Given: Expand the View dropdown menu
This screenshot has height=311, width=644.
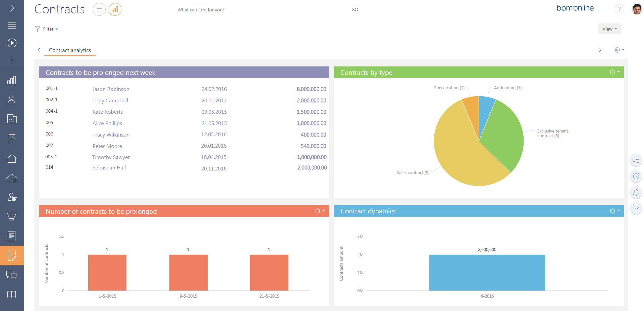Looking at the screenshot, I should [609, 29].
